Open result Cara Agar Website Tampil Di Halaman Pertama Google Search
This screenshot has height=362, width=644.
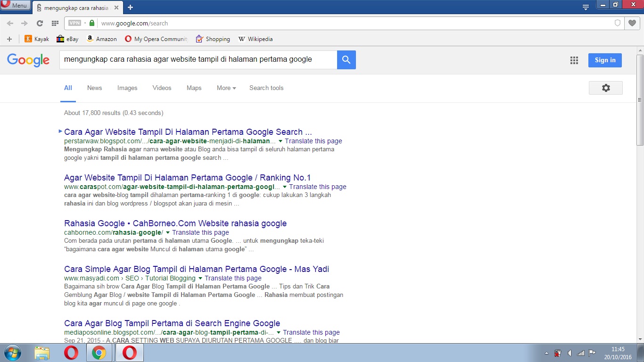tap(188, 132)
